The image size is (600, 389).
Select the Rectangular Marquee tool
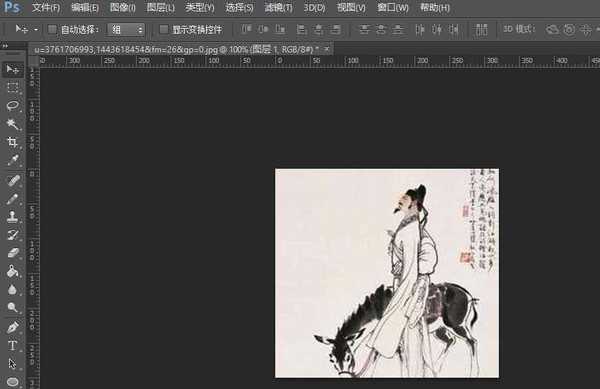coord(13,88)
